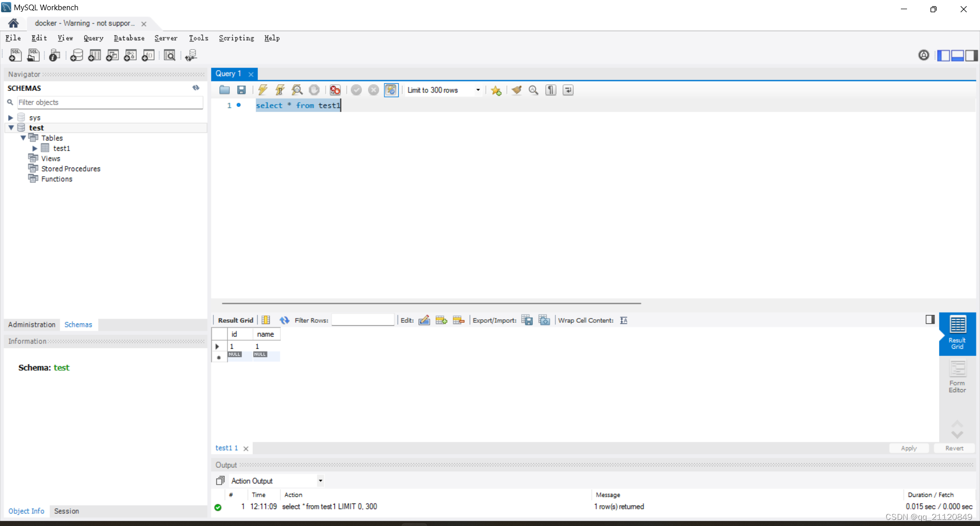Beautify the SQL query with broom icon
Image resolution: width=980 pixels, height=526 pixels.
(517, 90)
